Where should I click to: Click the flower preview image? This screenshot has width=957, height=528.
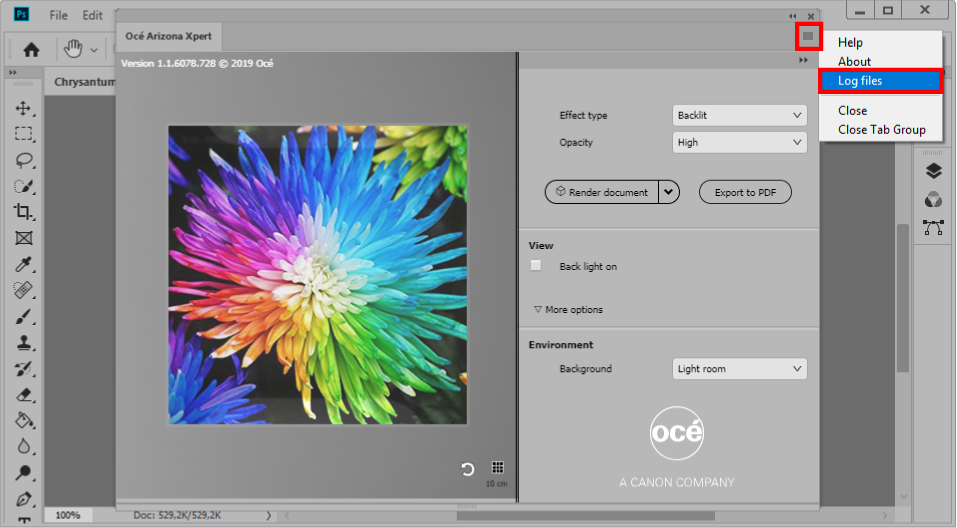pos(317,275)
